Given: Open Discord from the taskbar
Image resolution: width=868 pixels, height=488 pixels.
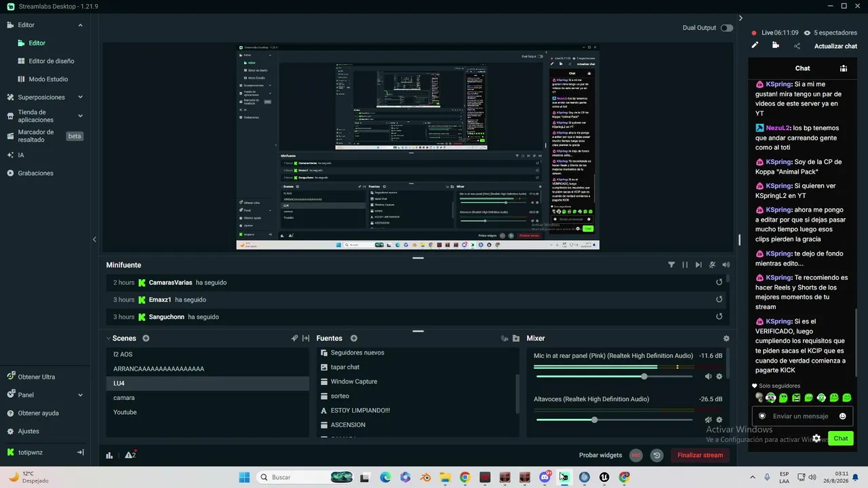Looking at the screenshot, I should 545,477.
